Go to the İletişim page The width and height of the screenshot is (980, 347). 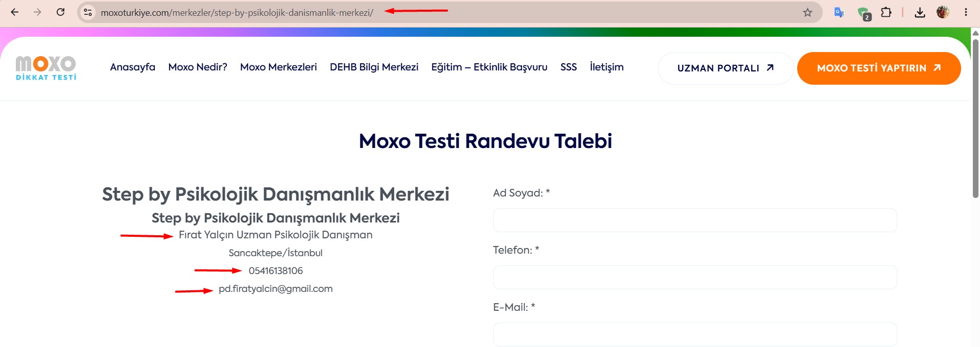(x=607, y=67)
